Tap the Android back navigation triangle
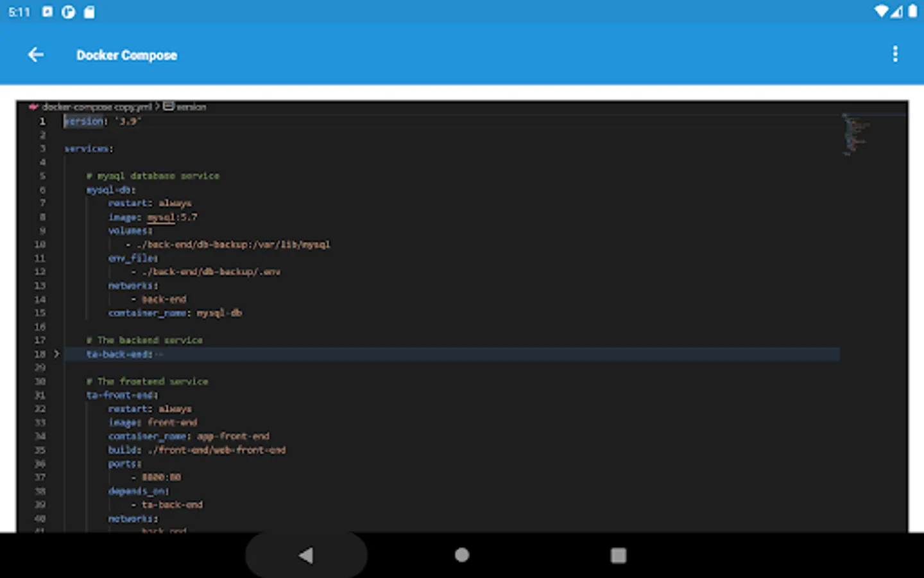 coord(306,555)
